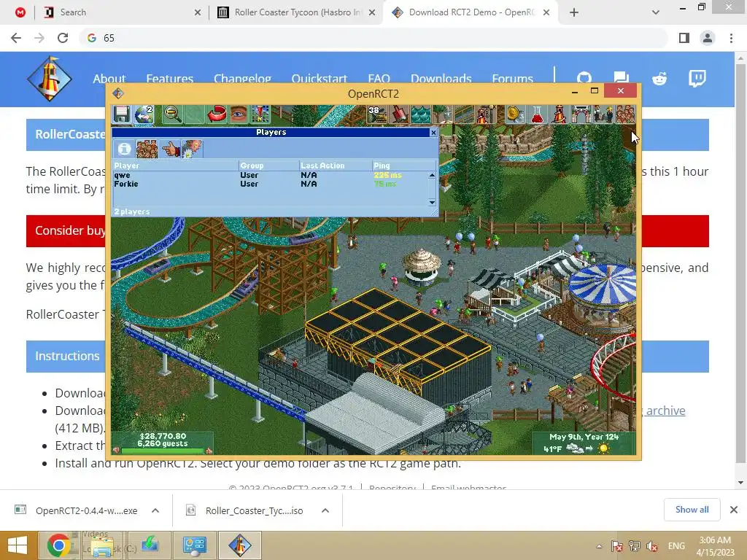
Task: Open new ride construction icon
Action: click(487, 114)
